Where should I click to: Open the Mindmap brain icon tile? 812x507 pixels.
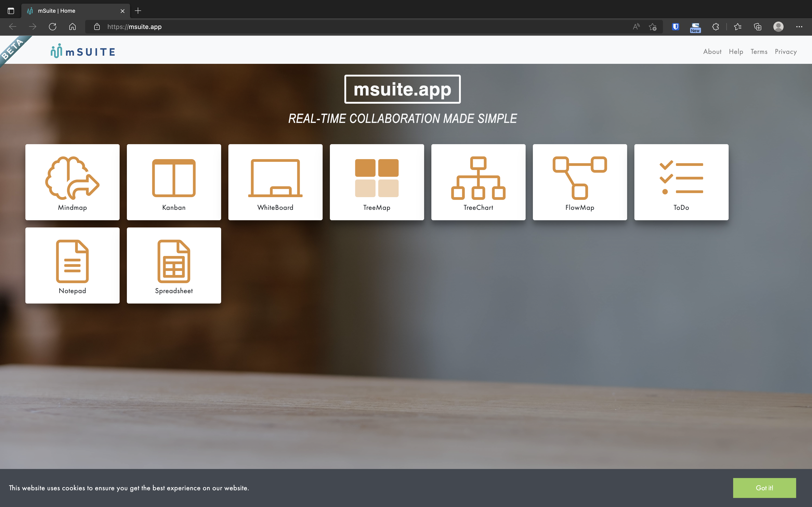pos(72,182)
